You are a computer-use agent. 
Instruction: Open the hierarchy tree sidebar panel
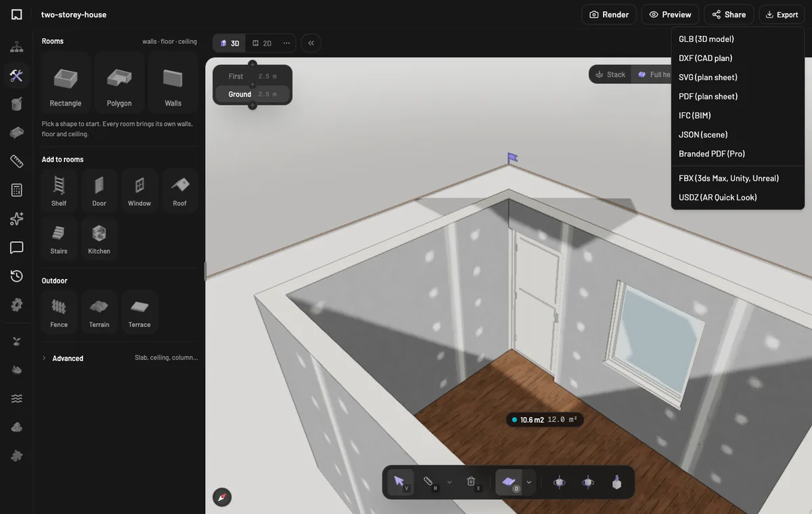click(17, 47)
